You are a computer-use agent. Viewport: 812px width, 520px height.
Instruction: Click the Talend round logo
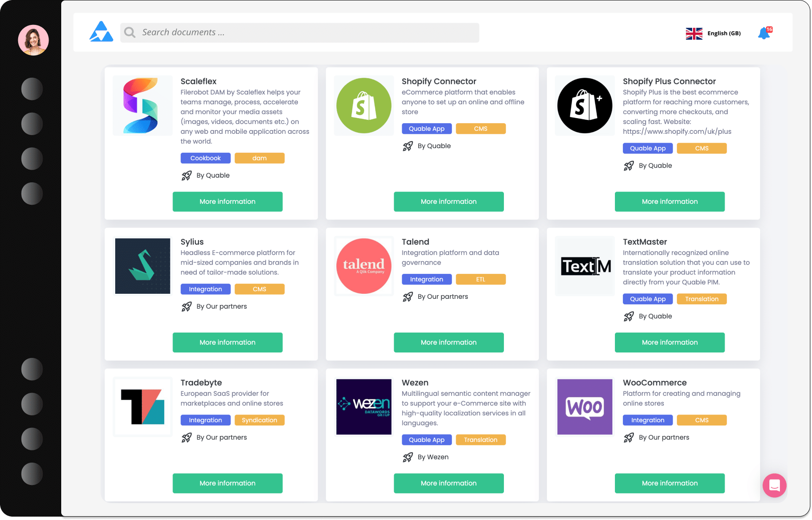tap(363, 266)
